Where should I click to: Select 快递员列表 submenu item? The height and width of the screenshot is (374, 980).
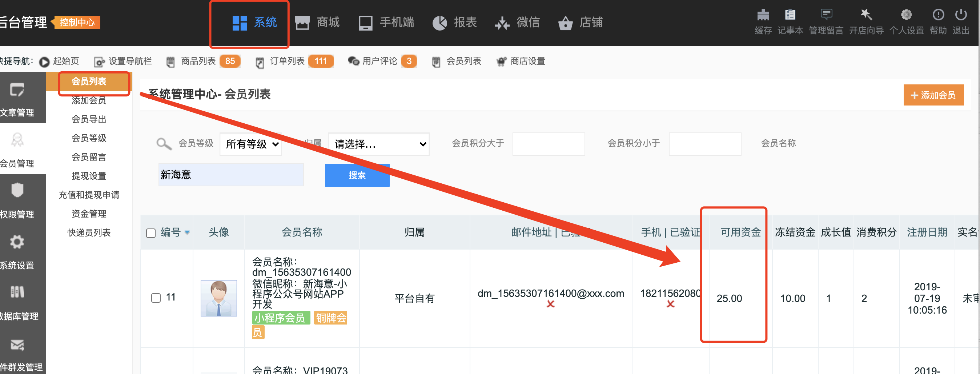click(89, 233)
